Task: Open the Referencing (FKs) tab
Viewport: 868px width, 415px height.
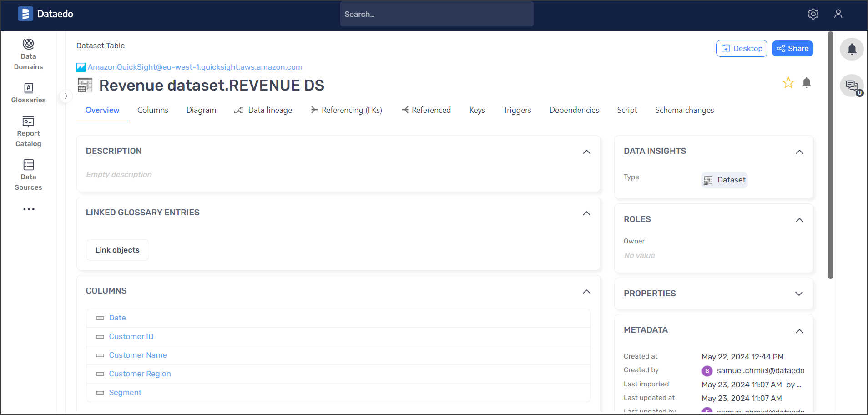Action: click(347, 110)
